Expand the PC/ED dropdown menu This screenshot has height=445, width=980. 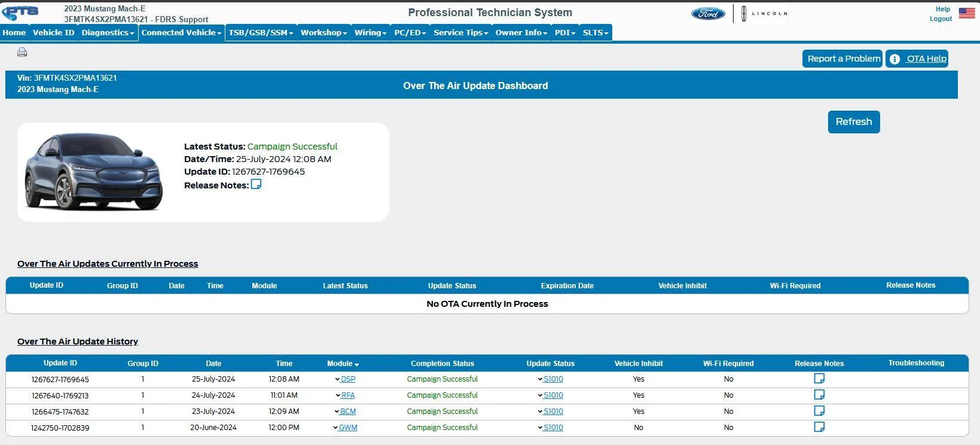[x=410, y=32]
